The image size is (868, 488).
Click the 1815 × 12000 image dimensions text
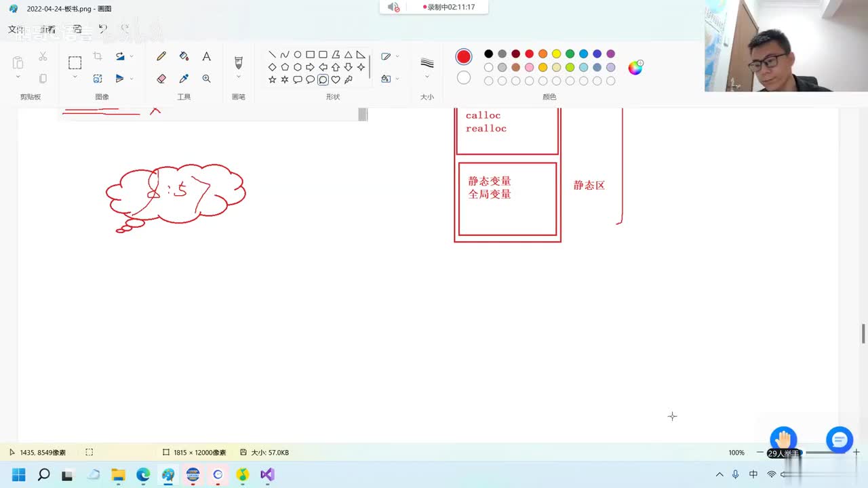pos(199,453)
